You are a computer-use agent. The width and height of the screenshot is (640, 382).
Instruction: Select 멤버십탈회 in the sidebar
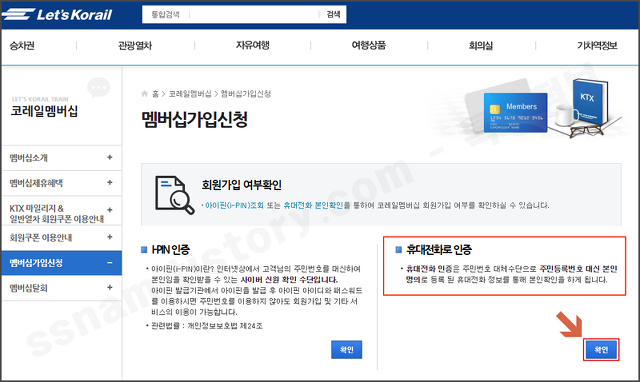[x=29, y=288]
